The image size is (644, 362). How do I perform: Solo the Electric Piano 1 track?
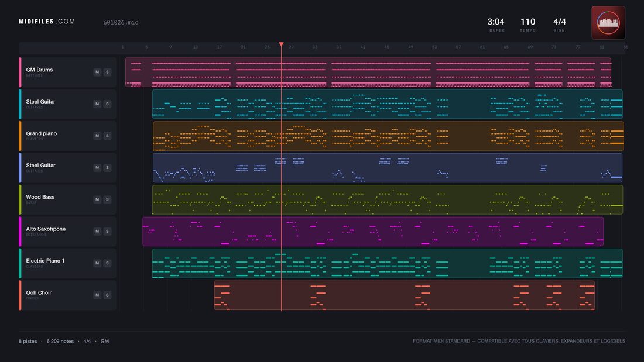point(107,263)
